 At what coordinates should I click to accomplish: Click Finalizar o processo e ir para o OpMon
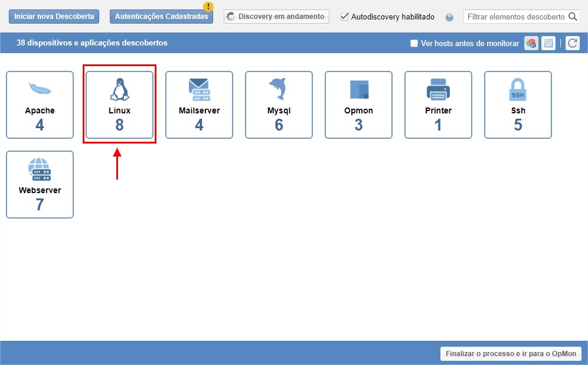511,354
